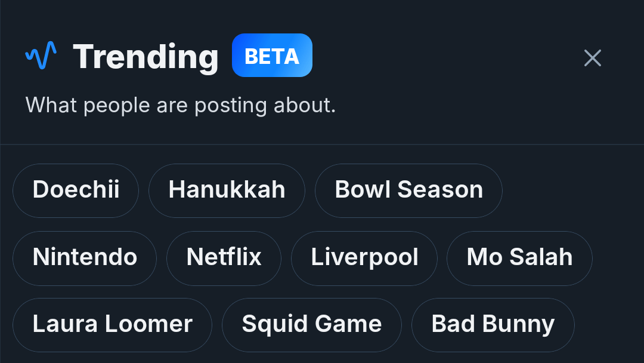View posts about Bowl Season
This screenshot has width=644, height=363.
pyautogui.click(x=408, y=190)
